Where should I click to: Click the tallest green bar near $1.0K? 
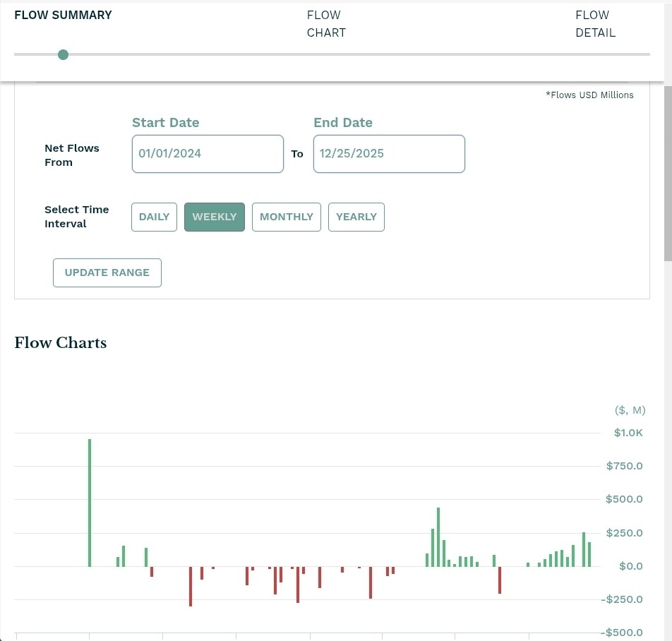point(90,502)
